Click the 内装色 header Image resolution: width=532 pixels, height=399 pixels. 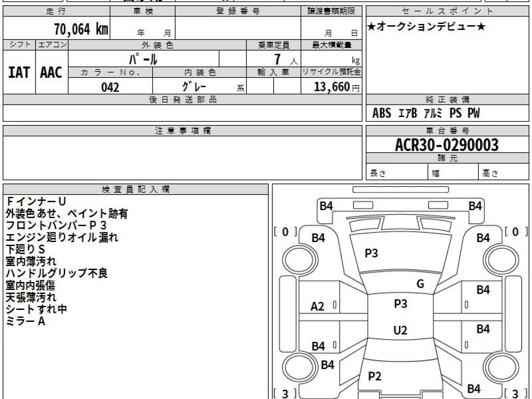(x=199, y=72)
